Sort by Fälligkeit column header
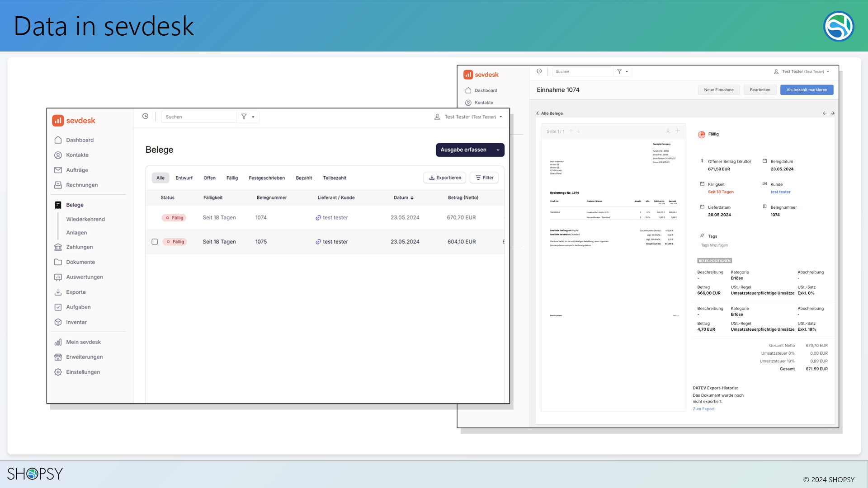 [x=213, y=197]
